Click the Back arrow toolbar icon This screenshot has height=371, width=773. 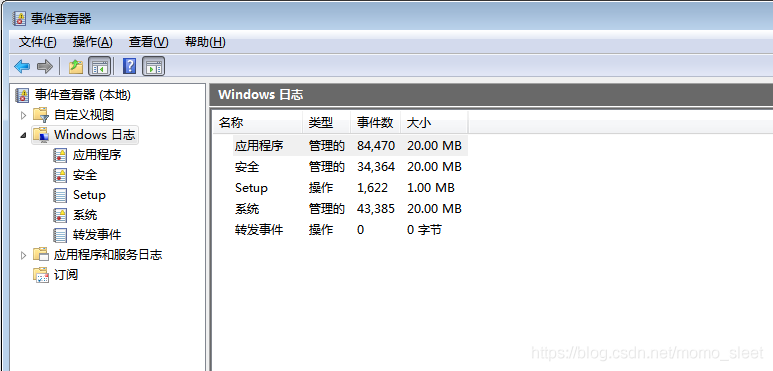coord(22,66)
